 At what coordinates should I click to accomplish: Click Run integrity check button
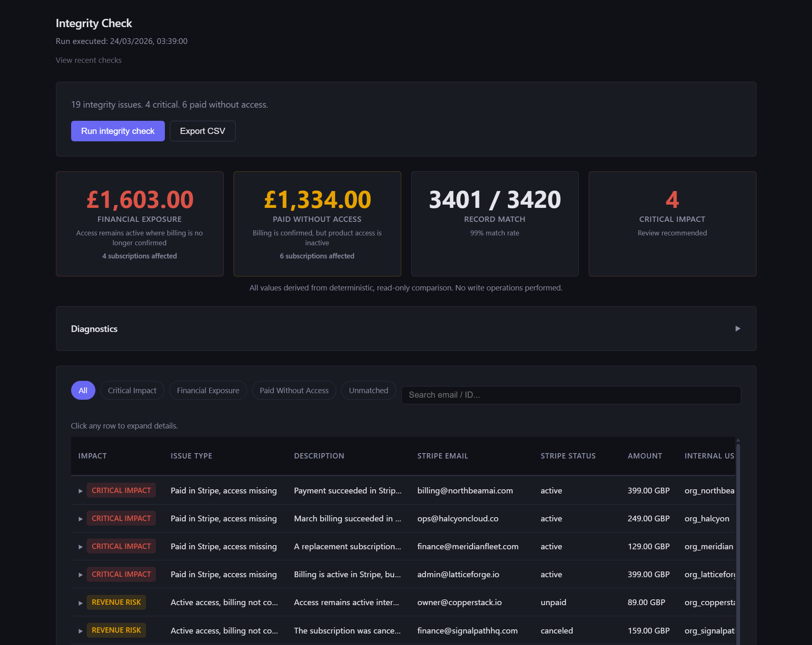click(x=118, y=131)
